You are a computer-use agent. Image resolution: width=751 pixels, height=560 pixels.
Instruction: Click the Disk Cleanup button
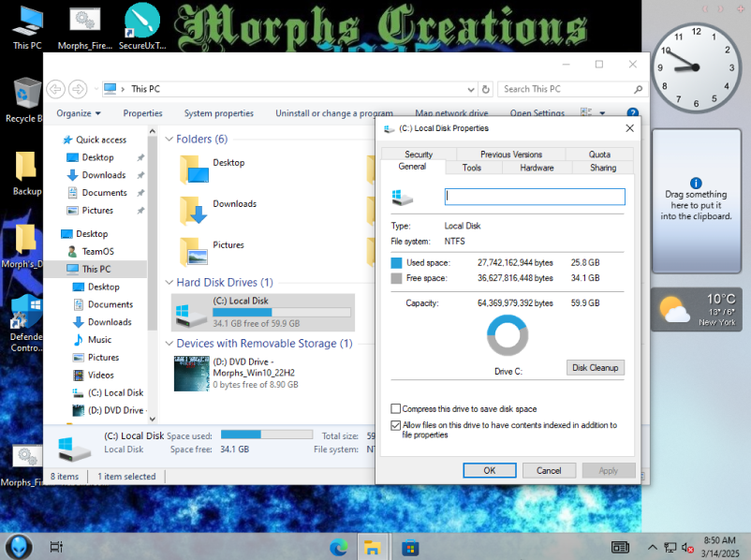click(x=596, y=367)
